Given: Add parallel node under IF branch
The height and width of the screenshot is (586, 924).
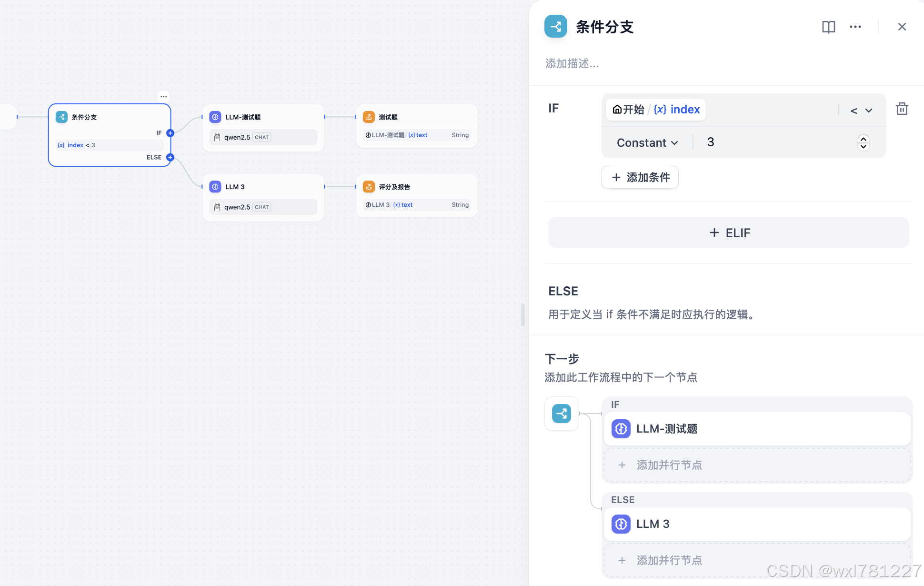Looking at the screenshot, I should click(x=757, y=465).
